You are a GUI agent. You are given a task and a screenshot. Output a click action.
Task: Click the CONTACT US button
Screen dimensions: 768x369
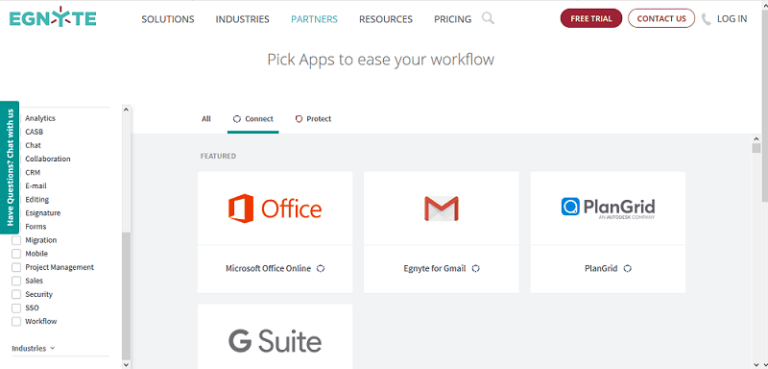pos(661,19)
